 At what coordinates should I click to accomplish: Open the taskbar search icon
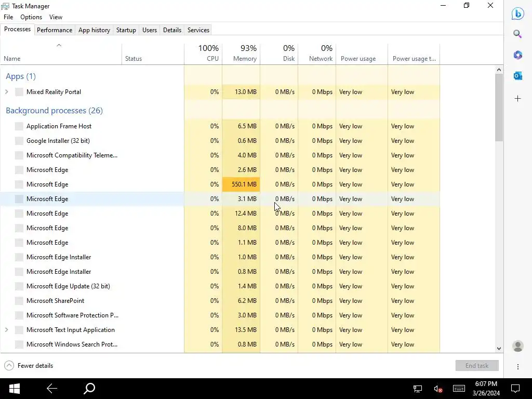tap(89, 389)
